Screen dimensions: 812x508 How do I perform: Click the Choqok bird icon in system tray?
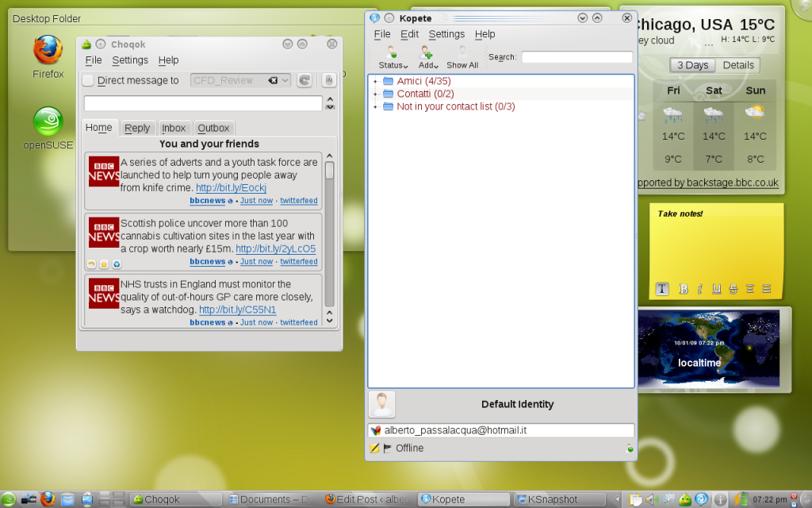685,500
